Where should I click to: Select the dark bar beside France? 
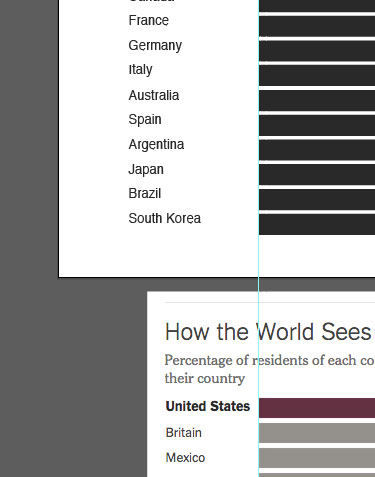pos(317,26)
